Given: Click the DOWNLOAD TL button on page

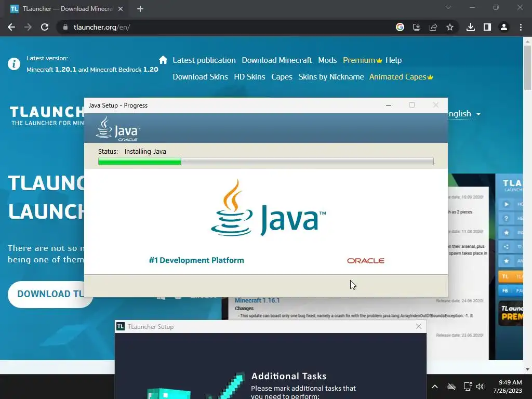Looking at the screenshot, I should click(x=46, y=294).
